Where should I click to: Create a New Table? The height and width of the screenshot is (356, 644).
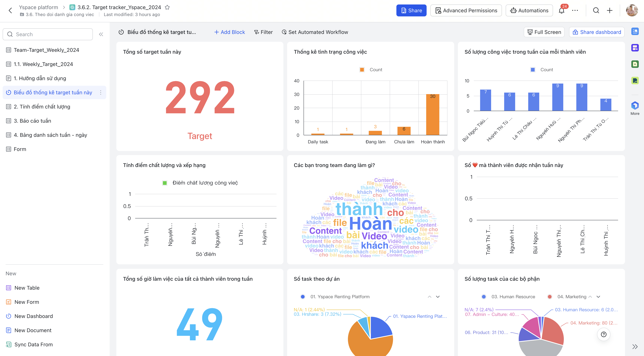[x=27, y=288]
